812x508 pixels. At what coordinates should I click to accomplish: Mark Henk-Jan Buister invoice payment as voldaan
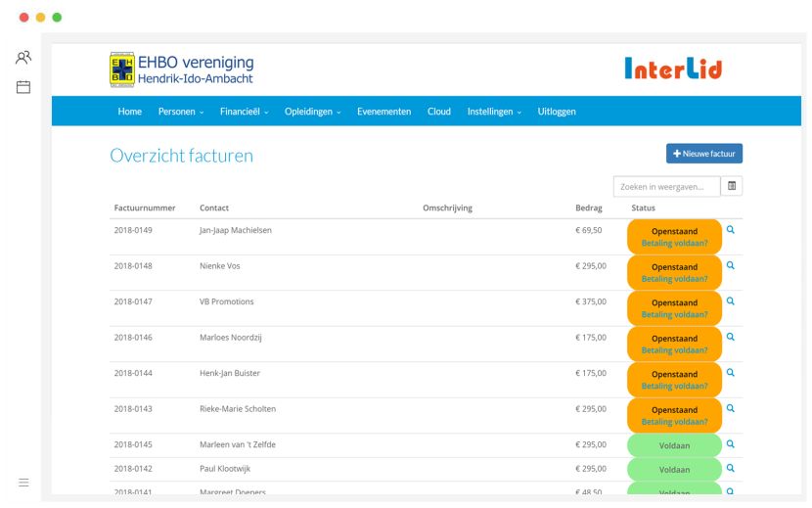(674, 387)
